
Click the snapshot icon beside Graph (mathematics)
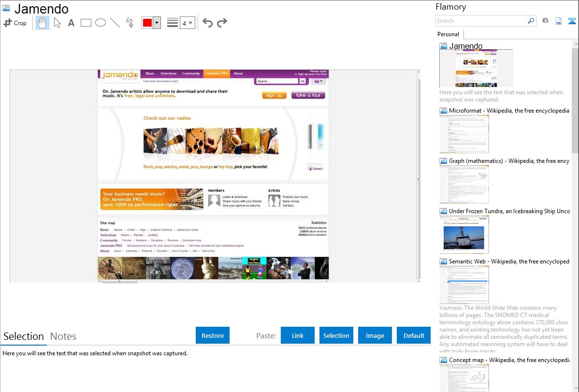pyautogui.click(x=444, y=161)
